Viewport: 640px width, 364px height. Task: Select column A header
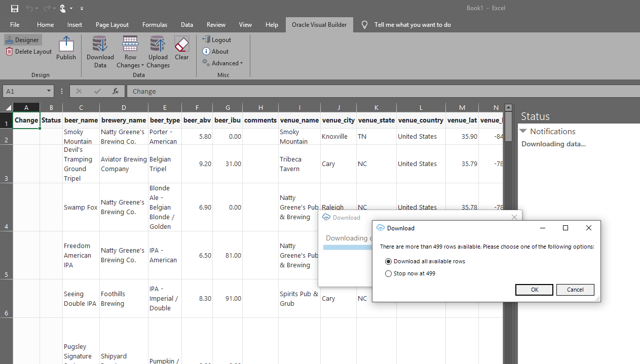point(26,107)
